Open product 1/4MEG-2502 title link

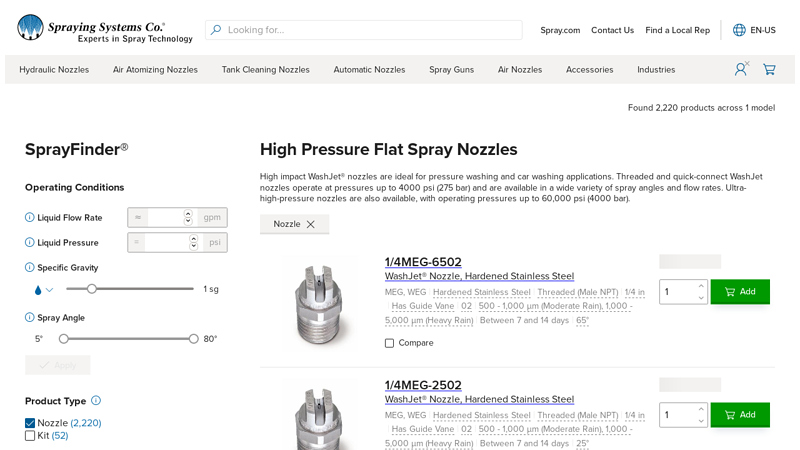tap(423, 385)
